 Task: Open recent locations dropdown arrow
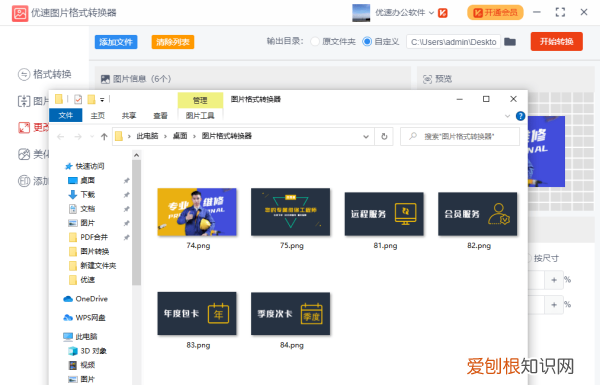pos(92,136)
